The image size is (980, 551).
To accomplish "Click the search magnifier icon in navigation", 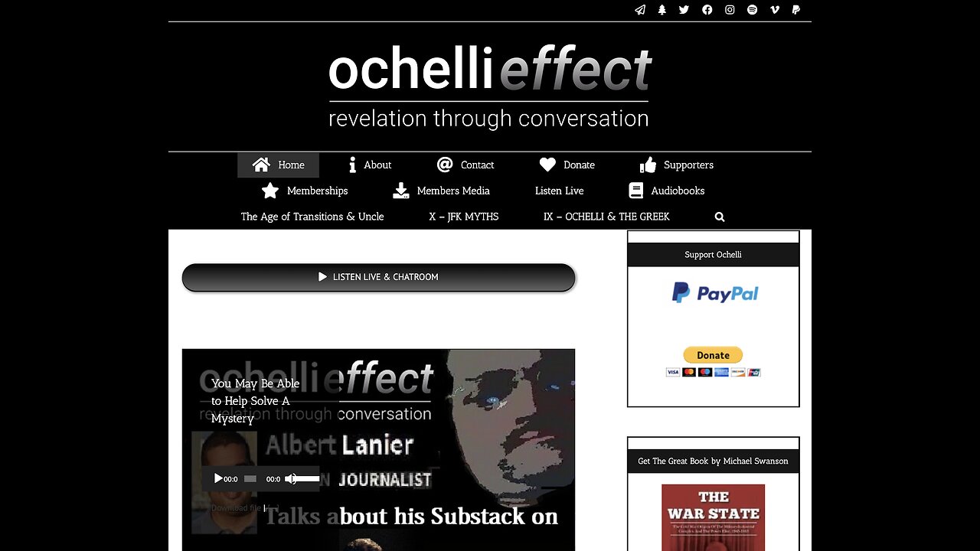I will click(x=720, y=217).
